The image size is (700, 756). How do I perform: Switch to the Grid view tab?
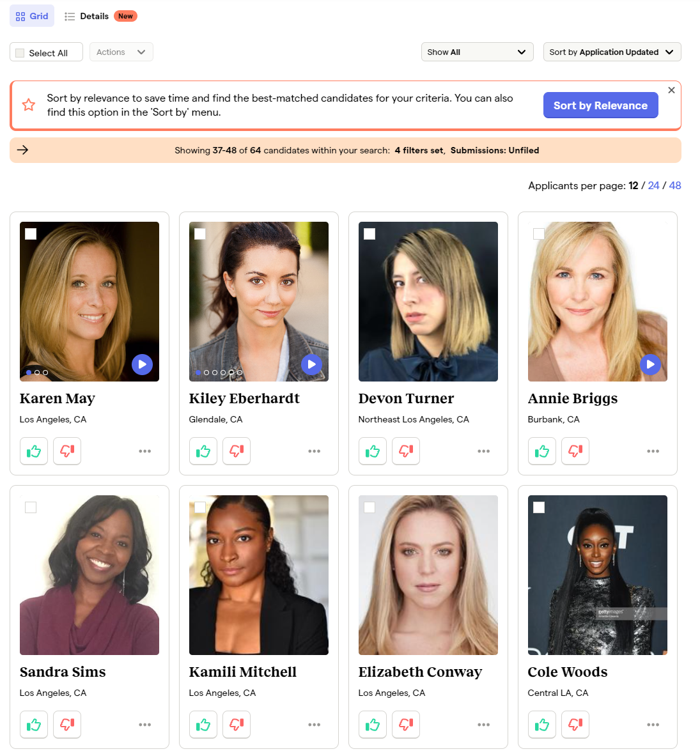pos(32,16)
